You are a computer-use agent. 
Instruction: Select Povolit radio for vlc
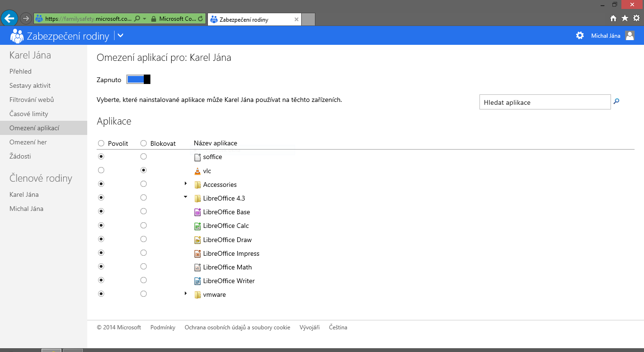click(x=101, y=170)
